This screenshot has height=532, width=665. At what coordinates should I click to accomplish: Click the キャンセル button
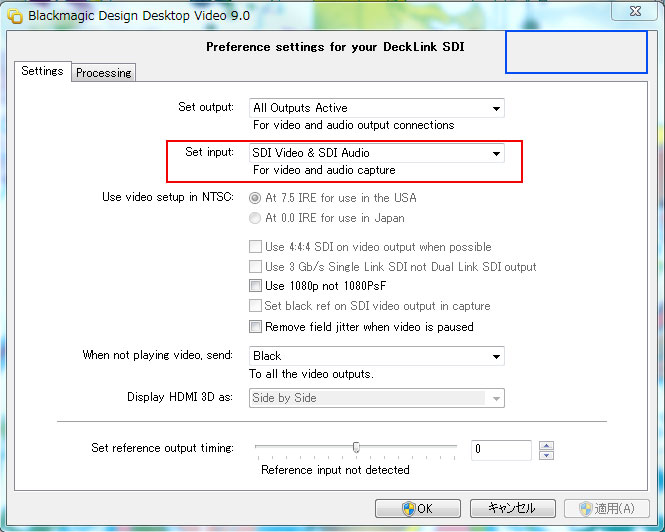coord(513,508)
